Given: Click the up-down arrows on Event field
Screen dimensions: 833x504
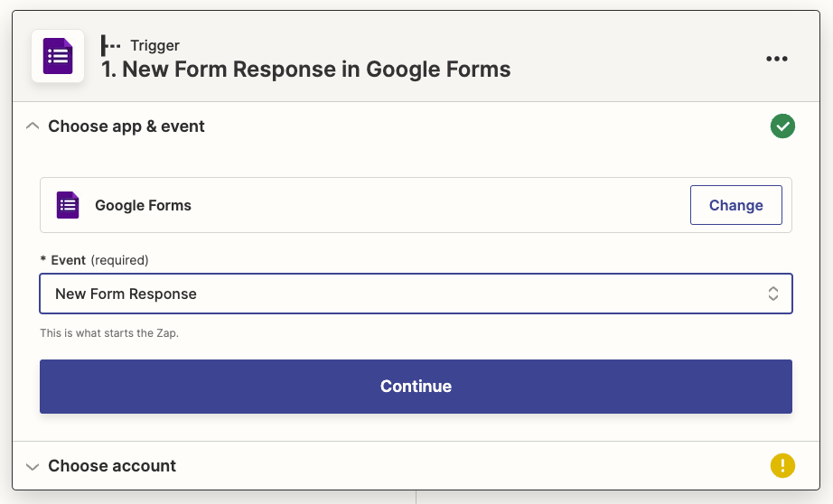Looking at the screenshot, I should tap(773, 294).
